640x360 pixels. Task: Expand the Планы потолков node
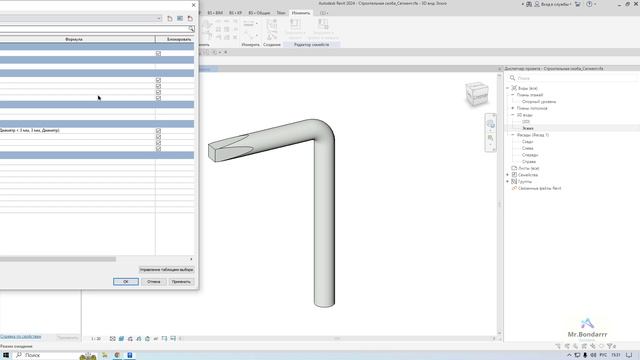513,108
